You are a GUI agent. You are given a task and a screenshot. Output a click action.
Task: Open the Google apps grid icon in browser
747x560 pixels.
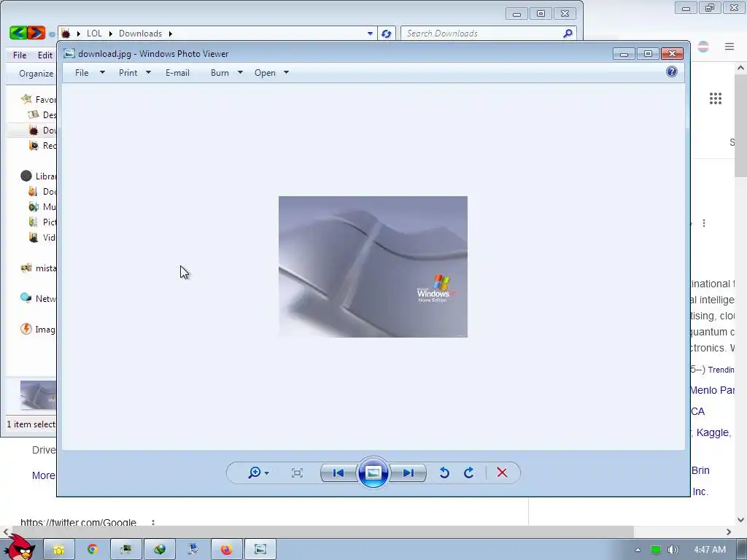point(715,98)
